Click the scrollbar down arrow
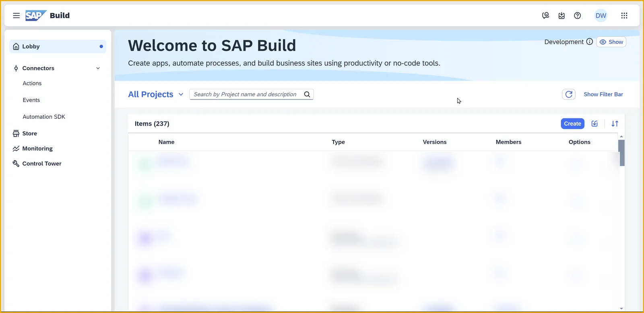Screen dimensions: 644x313 pyautogui.click(x=621, y=309)
